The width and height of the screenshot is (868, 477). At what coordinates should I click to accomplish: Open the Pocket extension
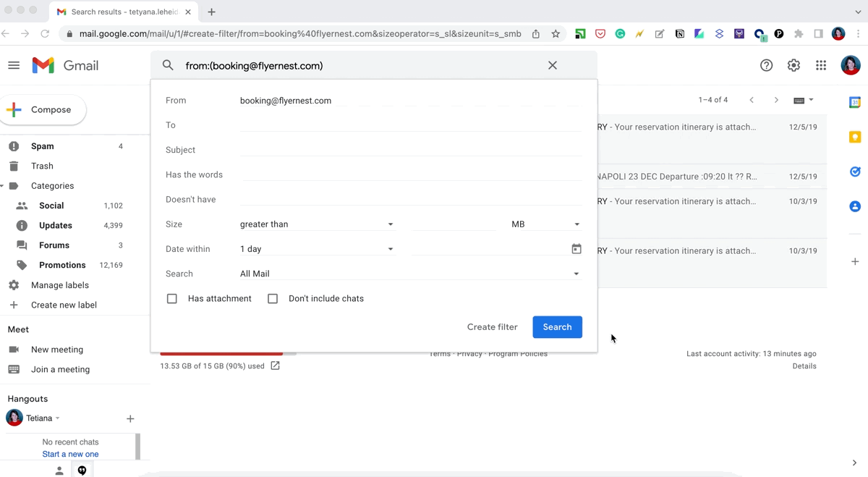point(600,34)
